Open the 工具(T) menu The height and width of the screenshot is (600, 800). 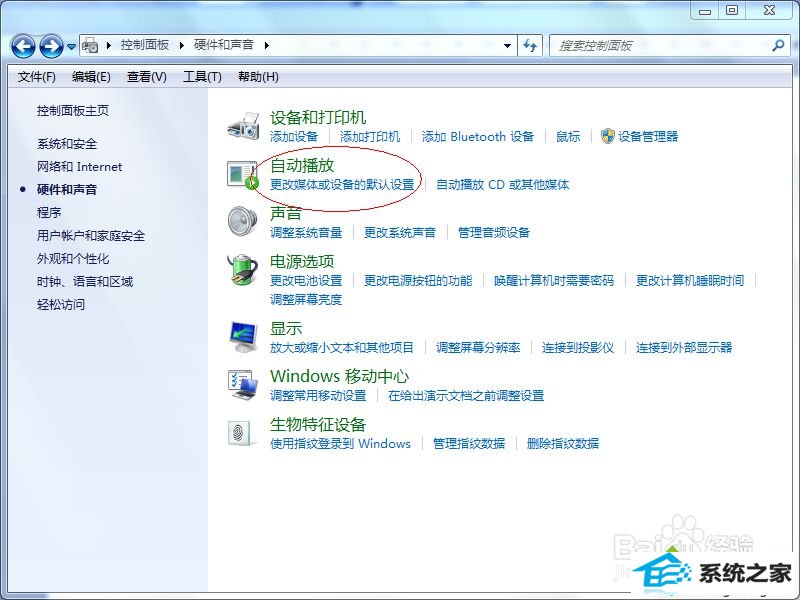pos(203,77)
